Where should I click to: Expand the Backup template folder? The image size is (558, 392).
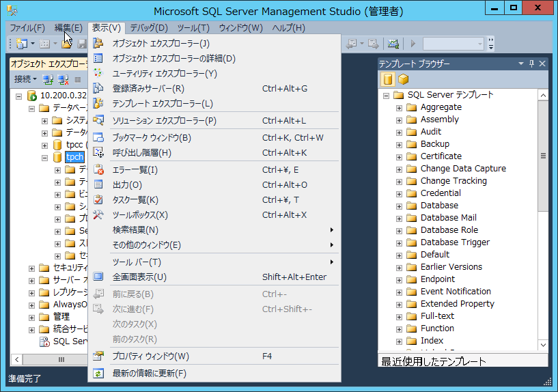(x=399, y=145)
